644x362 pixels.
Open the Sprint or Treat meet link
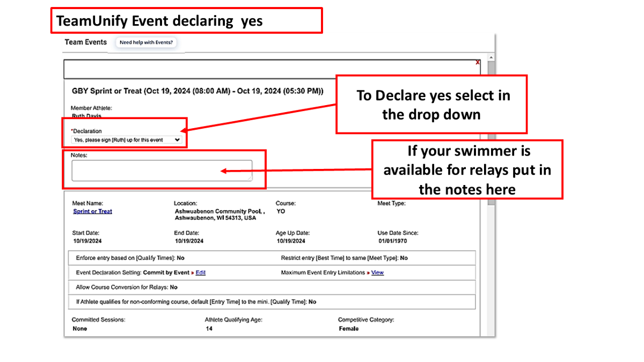pyautogui.click(x=92, y=211)
